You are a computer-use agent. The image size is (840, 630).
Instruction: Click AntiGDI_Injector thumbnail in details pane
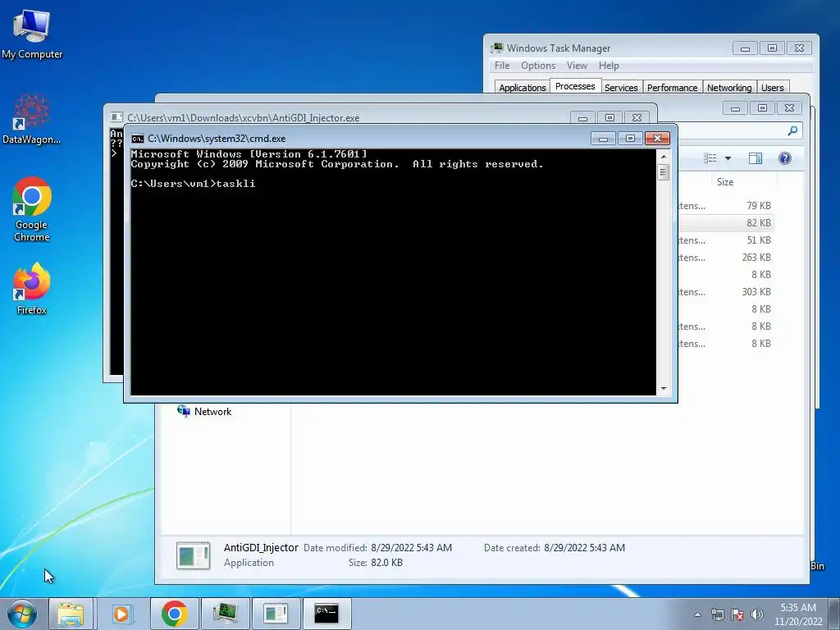(193, 555)
